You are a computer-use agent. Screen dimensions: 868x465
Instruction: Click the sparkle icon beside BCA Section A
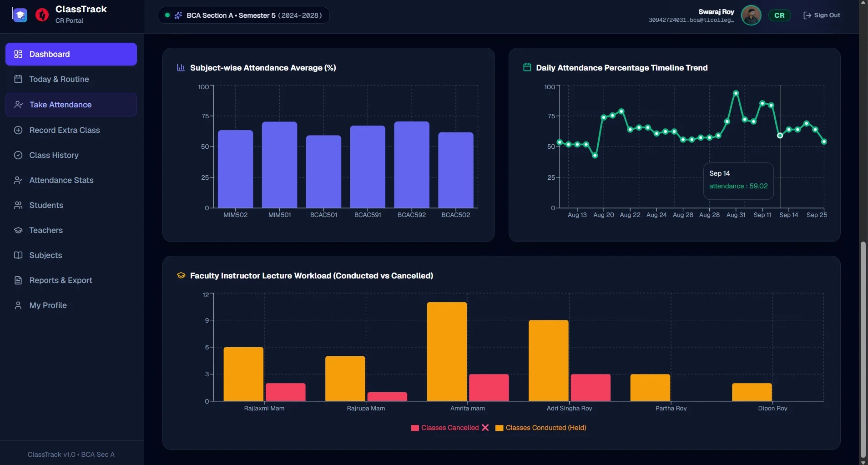(178, 15)
